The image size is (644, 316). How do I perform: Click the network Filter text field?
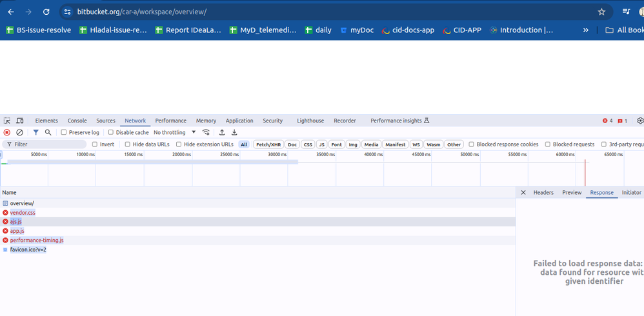pyautogui.click(x=45, y=144)
